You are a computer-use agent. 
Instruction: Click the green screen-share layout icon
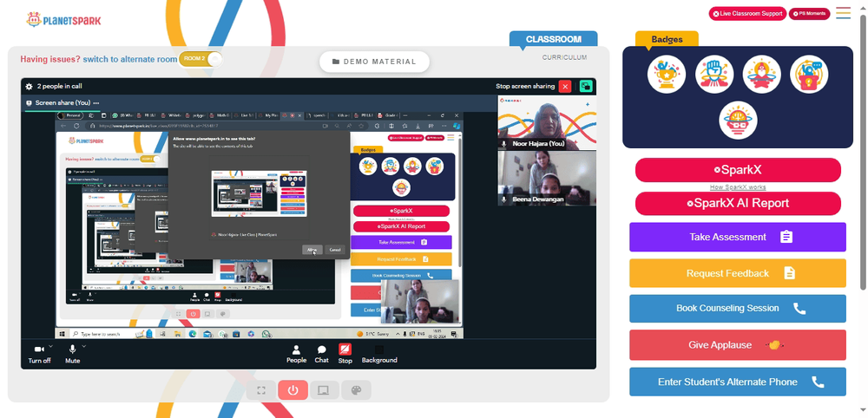(586, 86)
